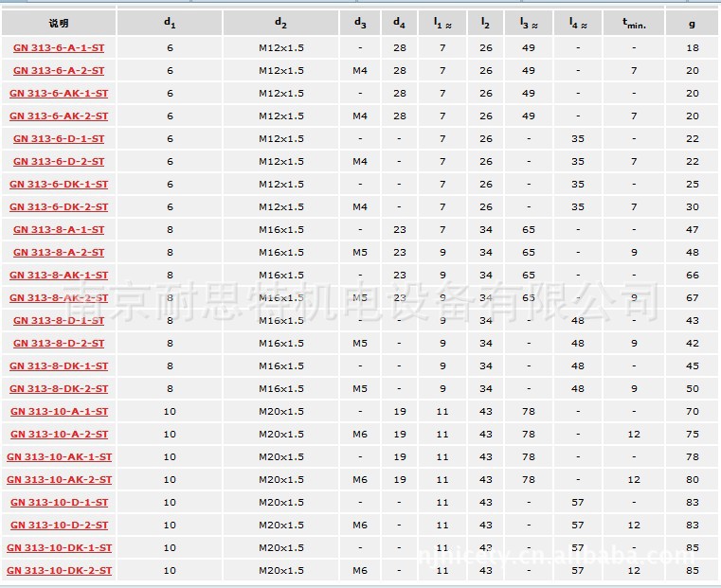Screen dimensions: 721x588
Task: Click the GN 313-8-D-2-ST link
Action: coord(59,344)
